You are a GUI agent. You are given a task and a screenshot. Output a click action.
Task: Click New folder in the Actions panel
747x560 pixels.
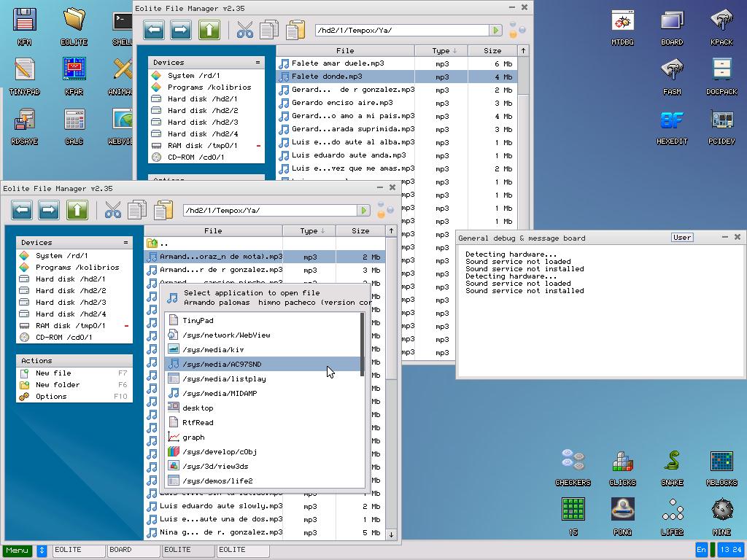pyautogui.click(x=58, y=385)
